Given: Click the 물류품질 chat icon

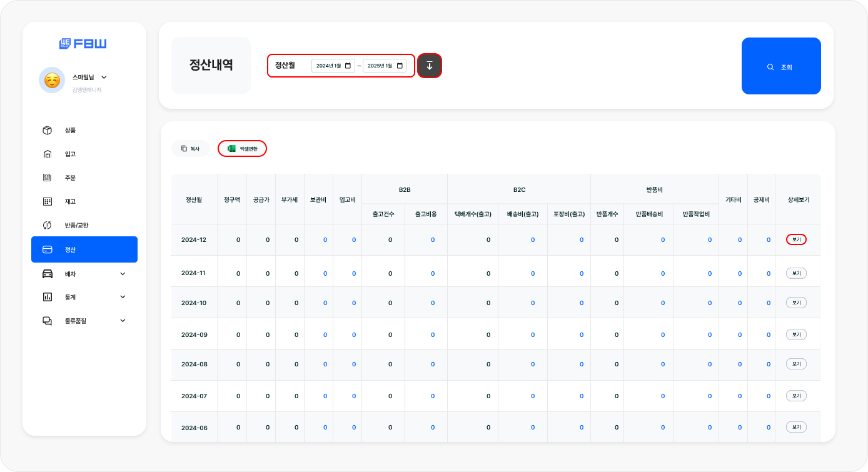Looking at the screenshot, I should (47, 321).
